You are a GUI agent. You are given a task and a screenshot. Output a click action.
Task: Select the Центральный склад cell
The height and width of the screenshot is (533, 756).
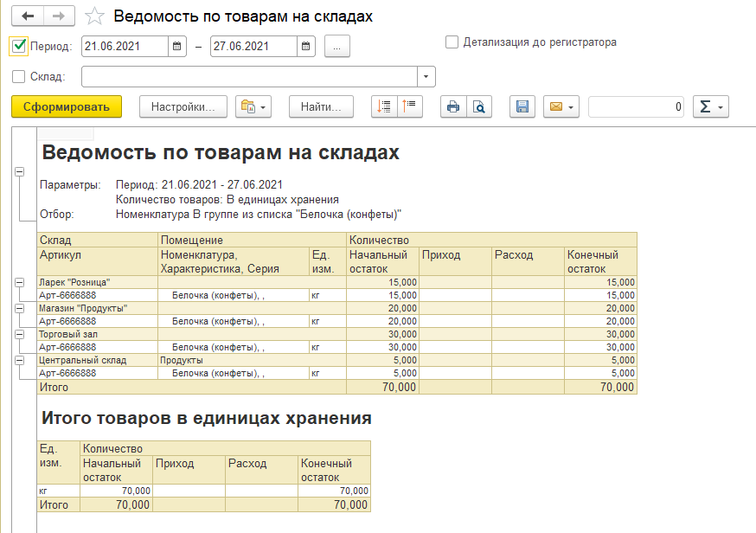[x=98, y=360]
